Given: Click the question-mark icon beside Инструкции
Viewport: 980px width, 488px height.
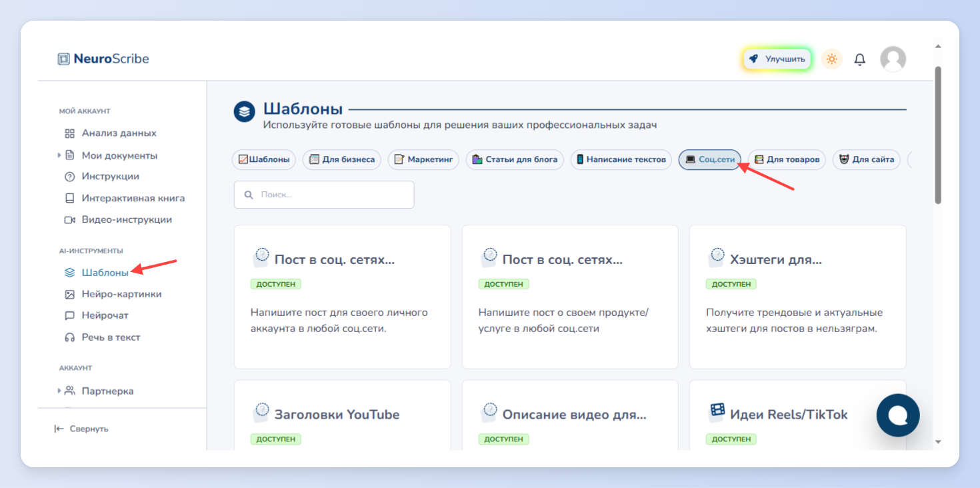Looking at the screenshot, I should (69, 177).
